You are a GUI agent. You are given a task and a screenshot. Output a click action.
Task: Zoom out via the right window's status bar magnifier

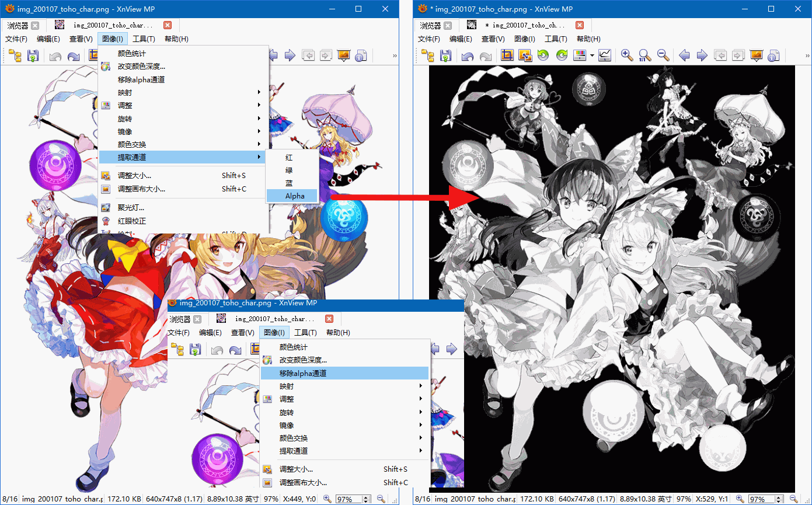point(793,499)
